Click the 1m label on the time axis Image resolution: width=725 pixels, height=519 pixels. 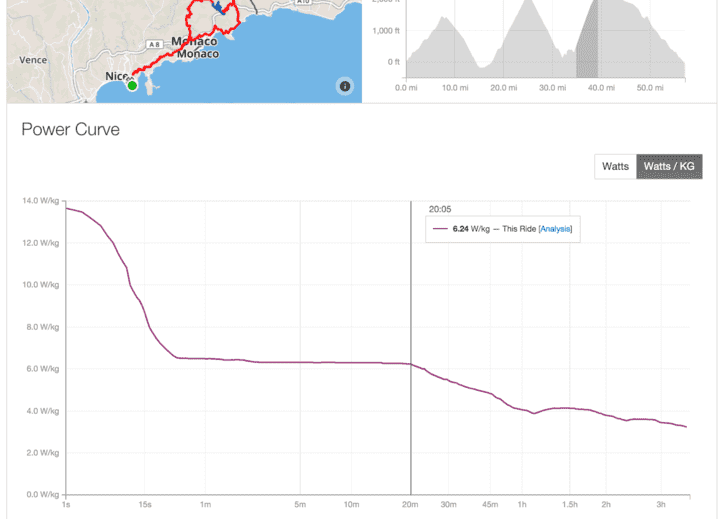tap(205, 504)
